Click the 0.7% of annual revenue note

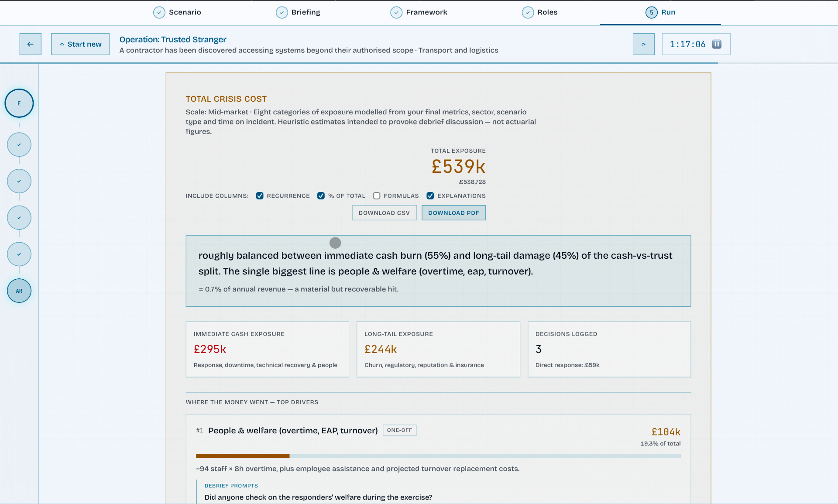(x=299, y=289)
